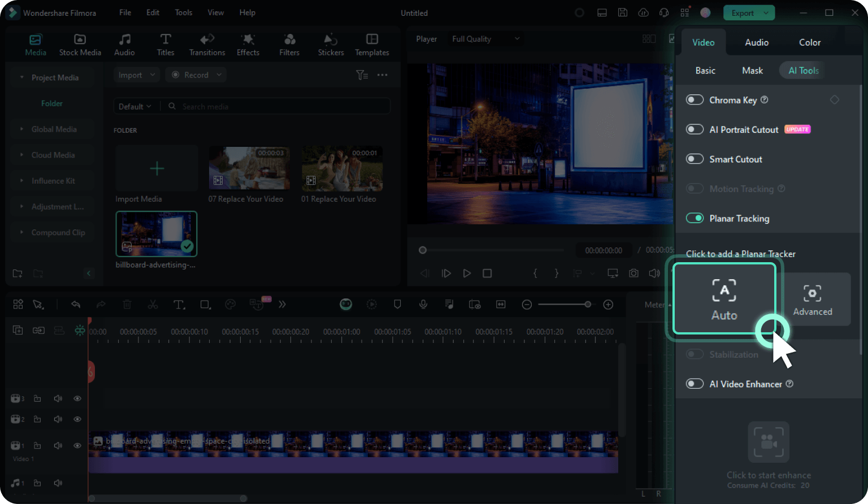Open the media panel more options (three dots)

point(383,75)
